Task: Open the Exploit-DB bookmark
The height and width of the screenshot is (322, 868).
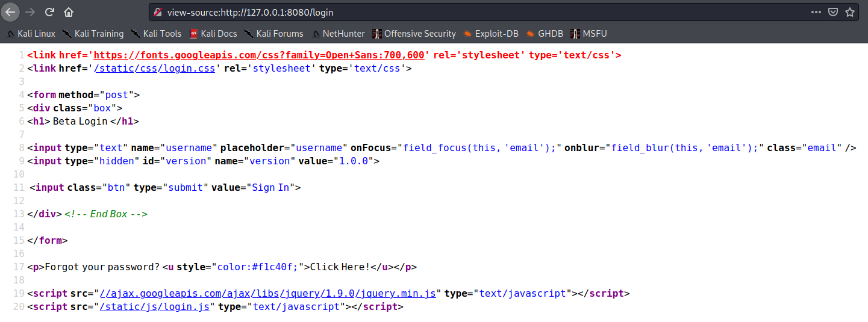Action: pyautogui.click(x=490, y=34)
